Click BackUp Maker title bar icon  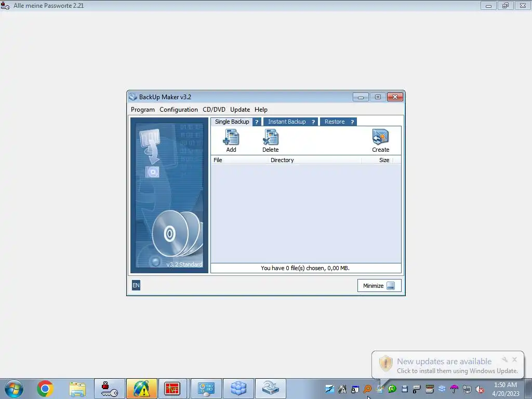click(132, 97)
